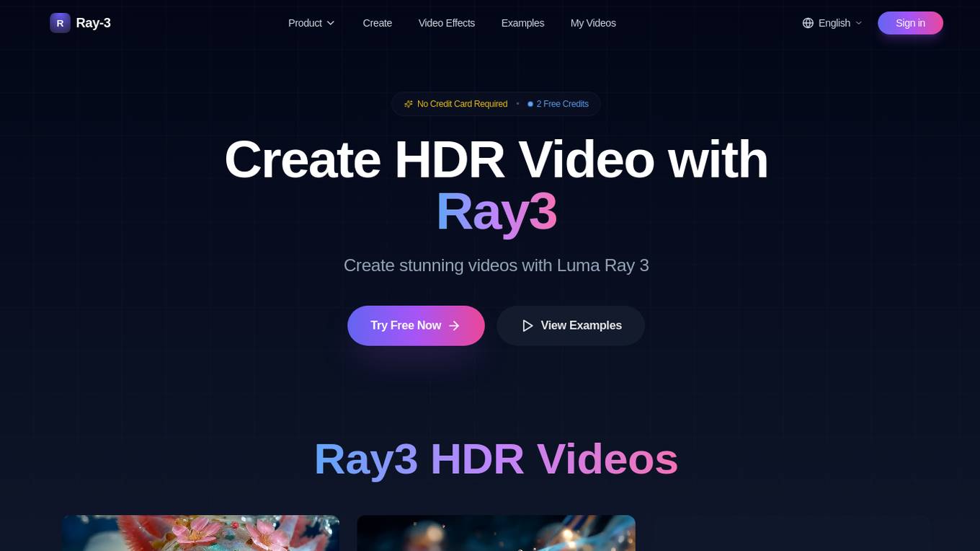Viewport: 980px width, 551px height.
Task: Click the chevron next to Product
Action: tap(331, 23)
